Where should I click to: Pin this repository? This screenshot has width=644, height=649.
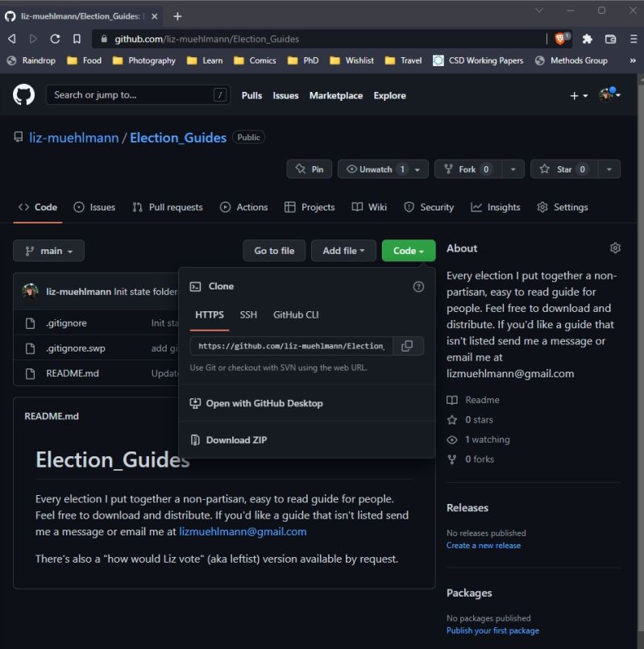click(310, 168)
